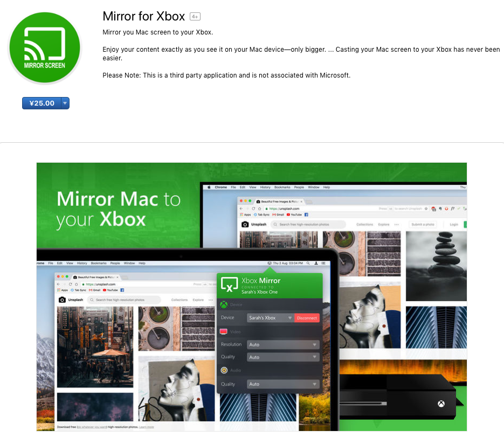Click the Xbox Mirror logo in the panel header
The width and height of the screenshot is (504, 438).
229,284
